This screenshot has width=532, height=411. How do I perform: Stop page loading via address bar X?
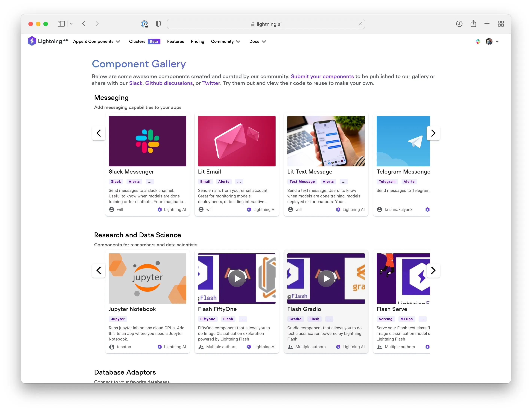click(x=360, y=24)
